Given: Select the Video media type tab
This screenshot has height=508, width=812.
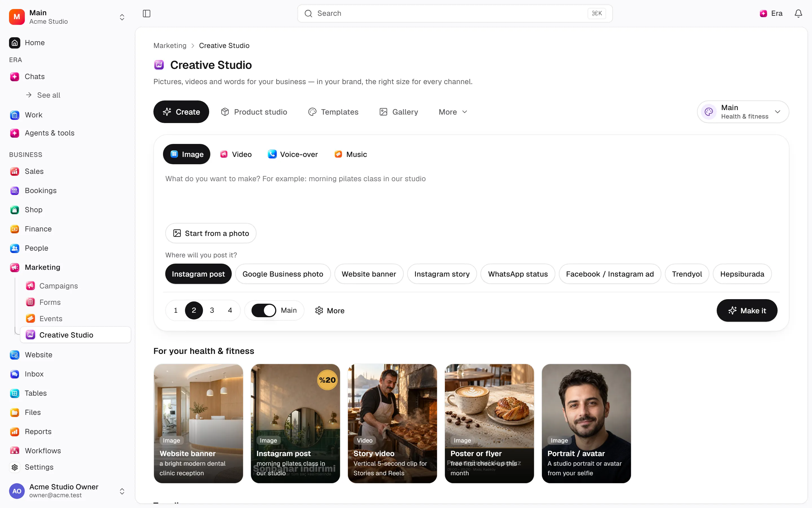Looking at the screenshot, I should coord(236,154).
